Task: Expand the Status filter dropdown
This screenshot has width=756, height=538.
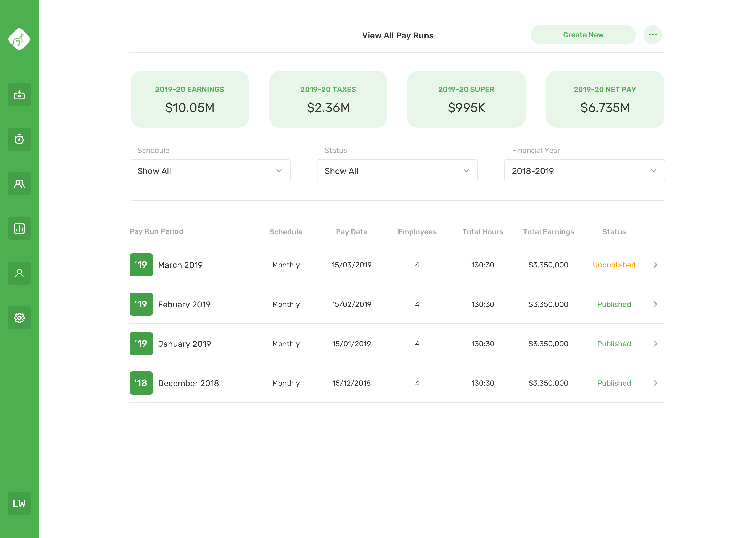Action: pyautogui.click(x=397, y=171)
